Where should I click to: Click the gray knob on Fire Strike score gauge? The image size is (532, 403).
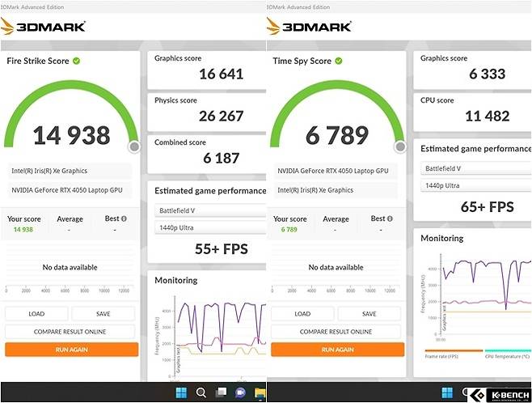[134, 146]
